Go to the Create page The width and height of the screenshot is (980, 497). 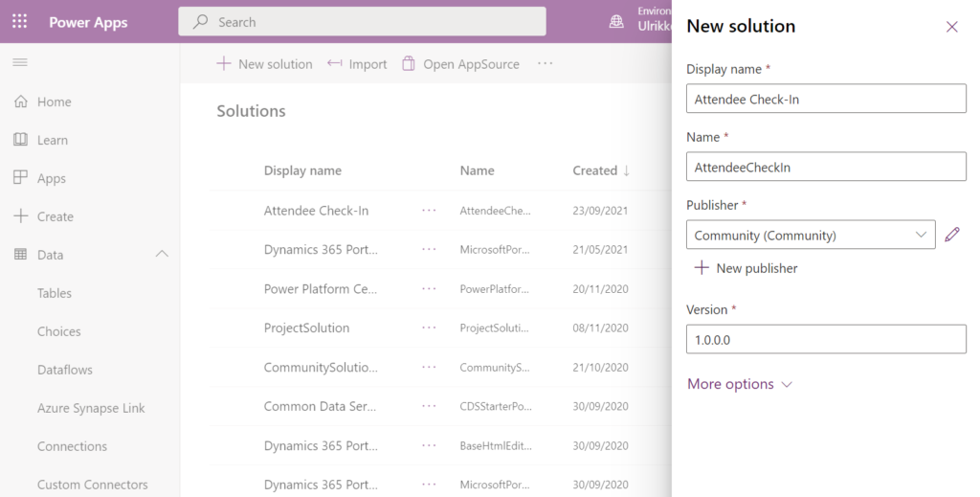55,217
